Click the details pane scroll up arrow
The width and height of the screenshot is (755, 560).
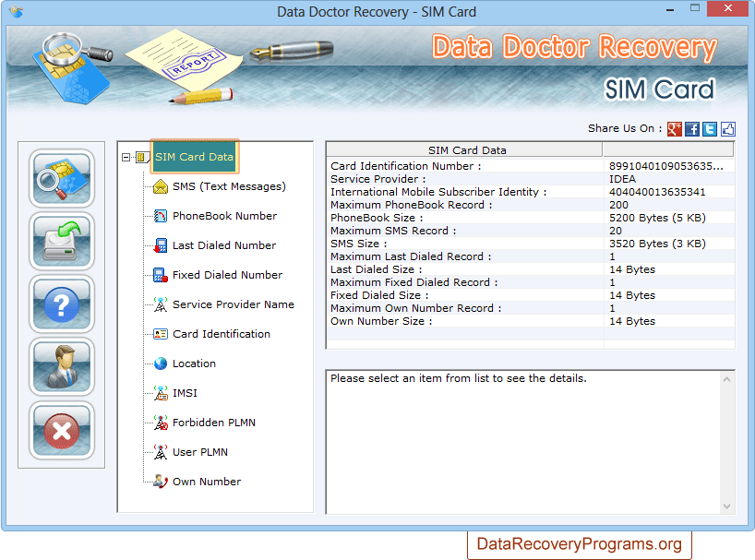pos(727,379)
